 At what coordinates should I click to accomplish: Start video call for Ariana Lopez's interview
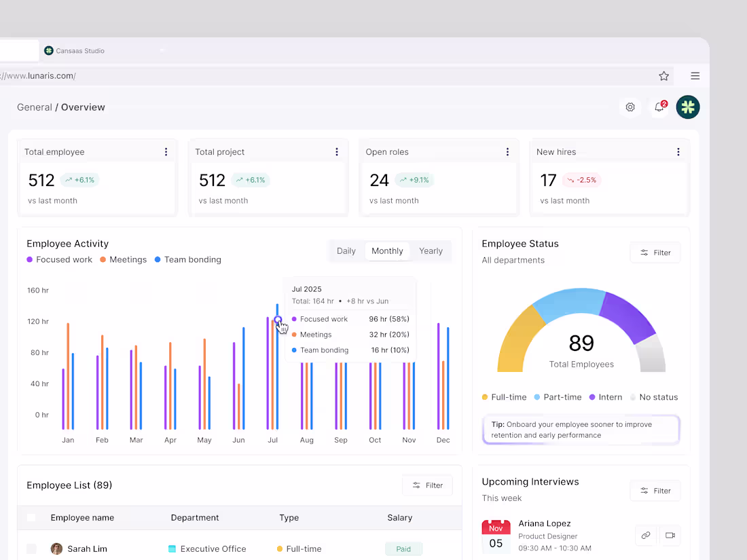(x=670, y=536)
